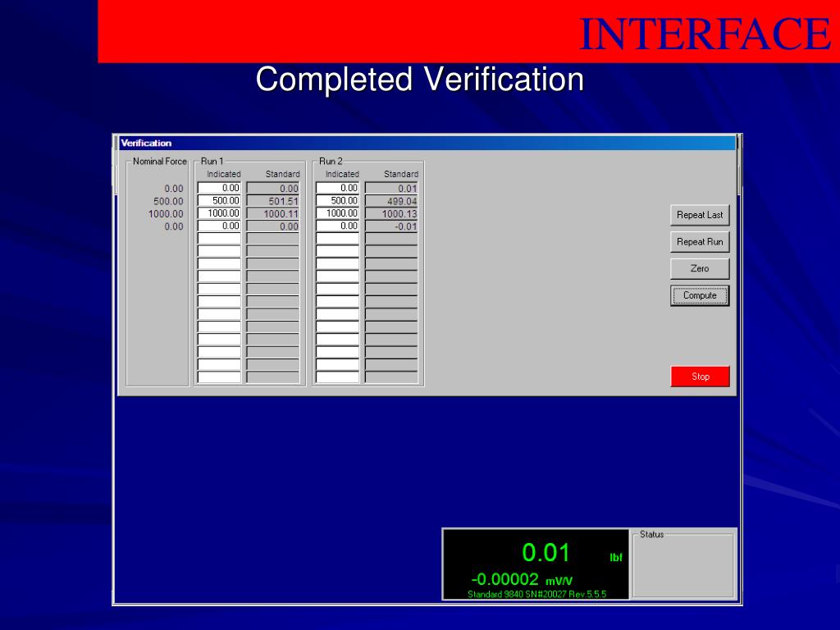Select Run 1 Indicated field showing 500.00
840x630 pixels.
[220, 200]
